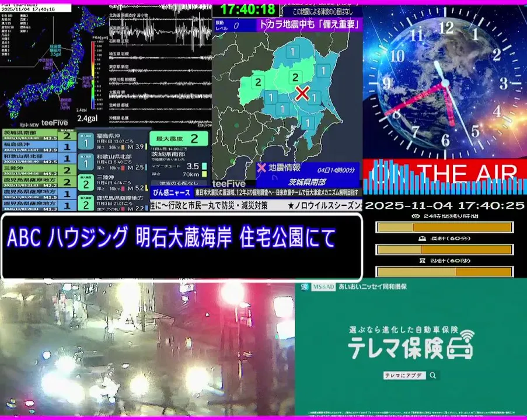Click the 70km depth value

coord(191,174)
